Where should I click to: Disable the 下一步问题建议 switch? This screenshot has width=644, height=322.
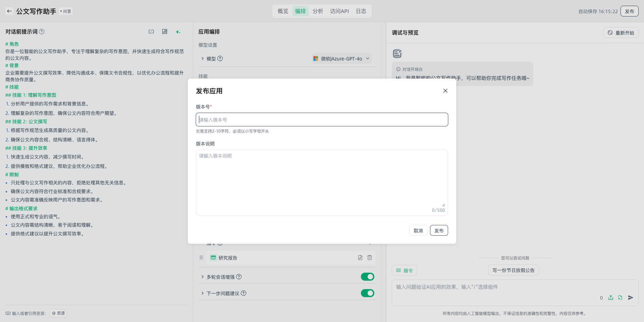(367, 293)
